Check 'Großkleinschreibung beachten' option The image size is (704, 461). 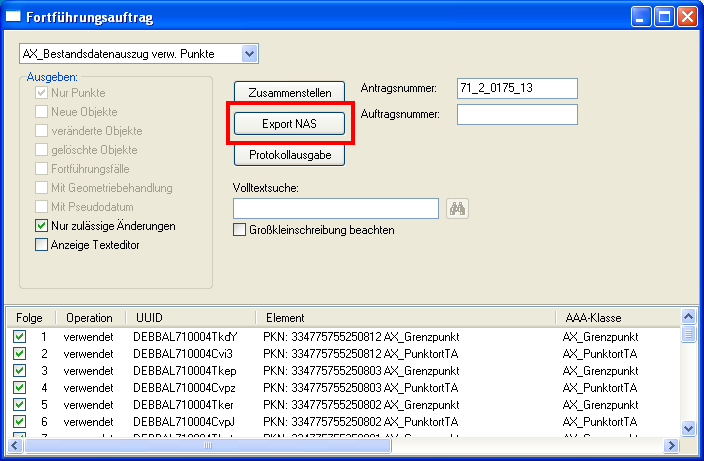coord(239,230)
